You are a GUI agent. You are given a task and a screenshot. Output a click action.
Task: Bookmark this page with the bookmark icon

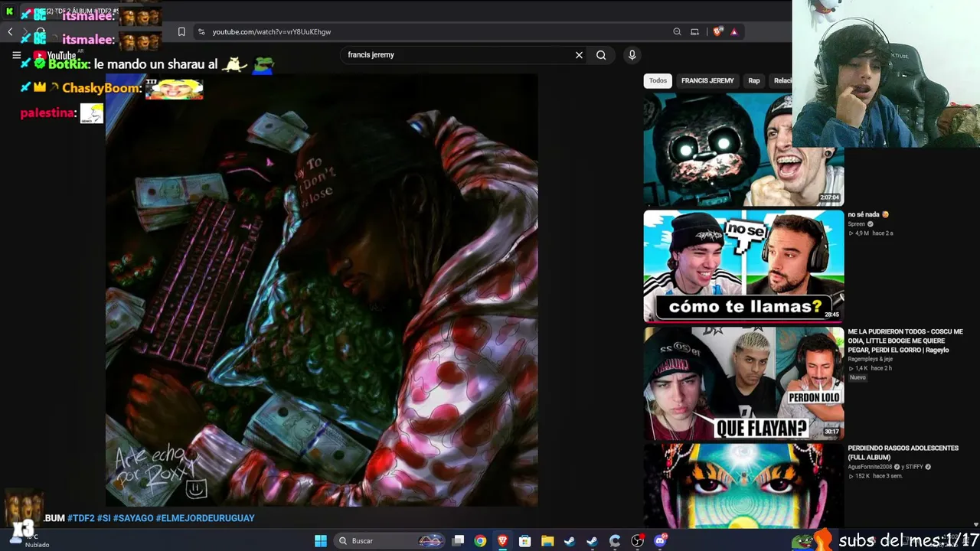click(x=181, y=32)
